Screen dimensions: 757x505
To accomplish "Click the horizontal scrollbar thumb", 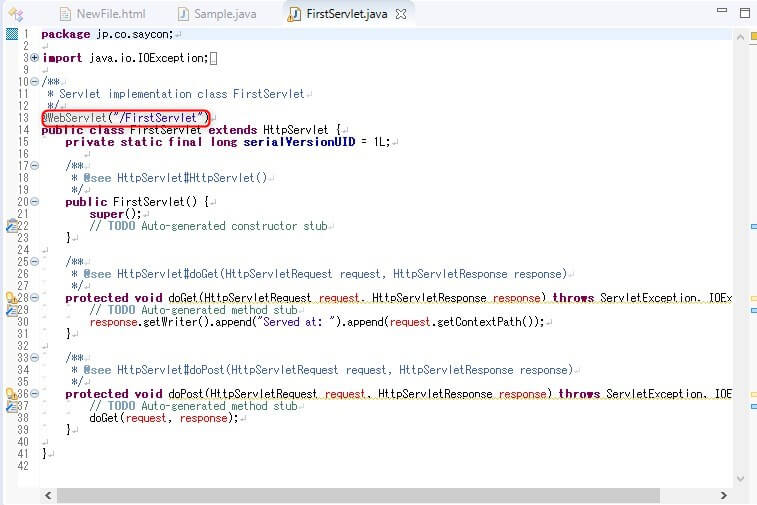I will pyautogui.click(x=358, y=495).
